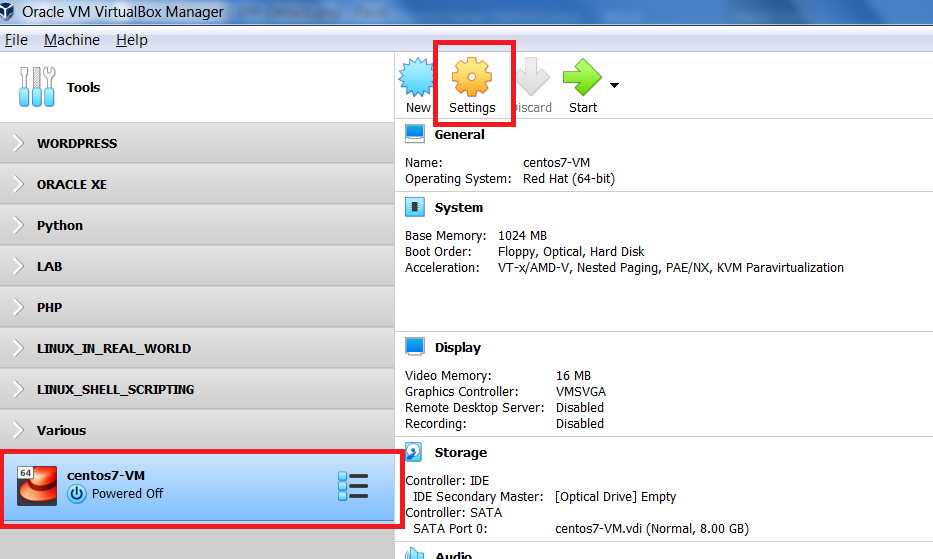Expand the LINUX_SHELL_SCRIPTING group
Image resolution: width=933 pixels, height=559 pixels.
point(18,390)
